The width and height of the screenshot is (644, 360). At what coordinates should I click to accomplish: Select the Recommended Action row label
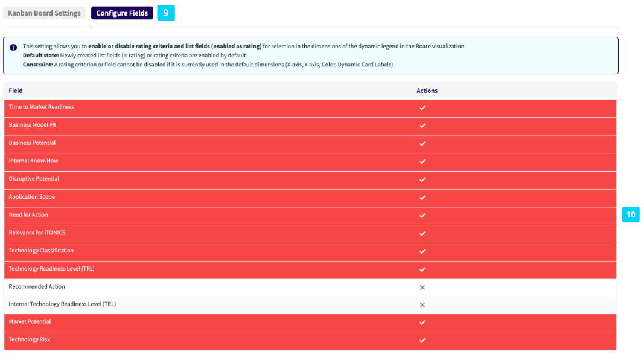[x=37, y=287]
